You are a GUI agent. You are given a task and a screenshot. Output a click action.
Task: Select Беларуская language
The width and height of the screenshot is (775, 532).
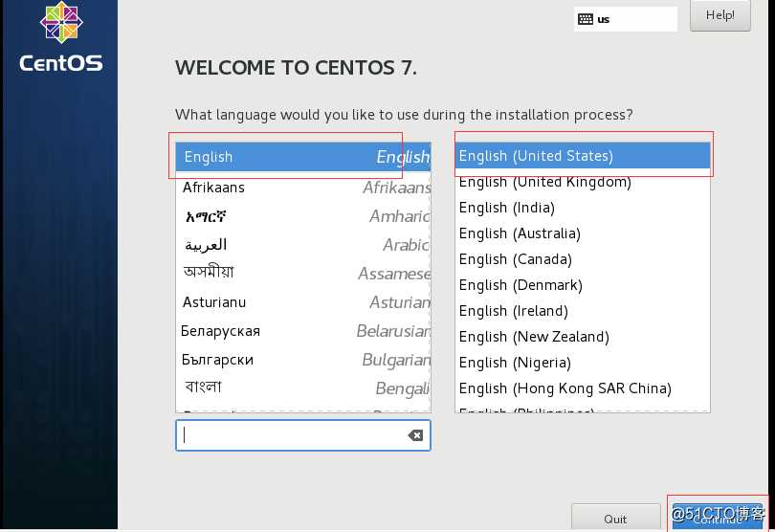click(303, 331)
